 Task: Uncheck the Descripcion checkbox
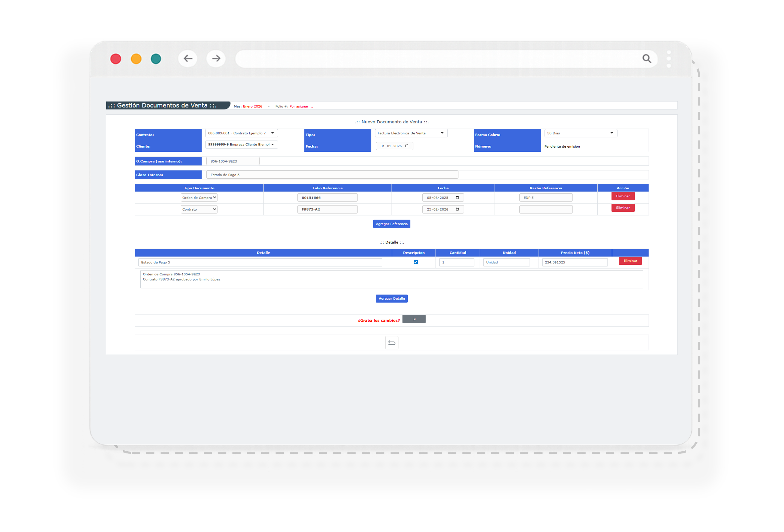416,262
